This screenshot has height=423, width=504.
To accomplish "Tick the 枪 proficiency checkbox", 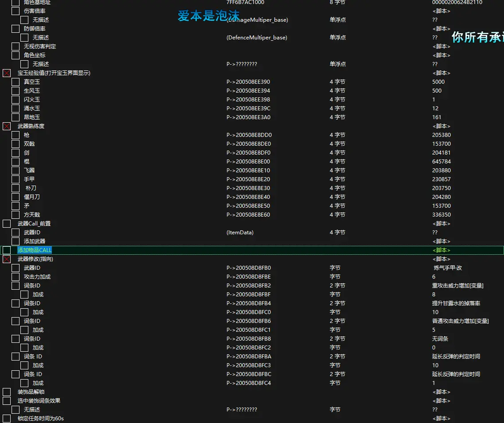I will 16,135.
